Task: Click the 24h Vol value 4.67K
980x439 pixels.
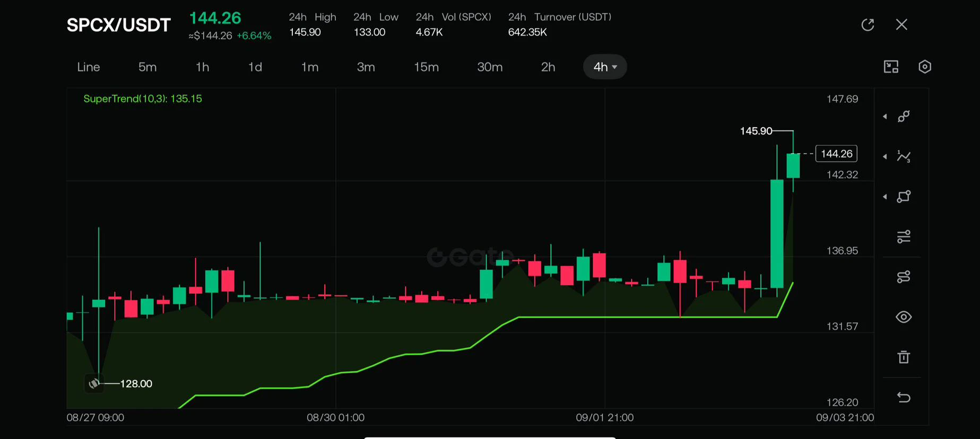Action: [x=429, y=32]
